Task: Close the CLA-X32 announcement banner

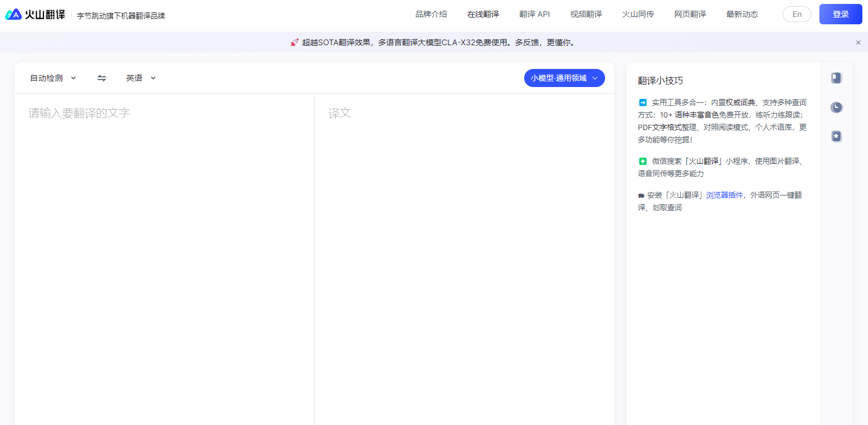Action: tap(858, 42)
